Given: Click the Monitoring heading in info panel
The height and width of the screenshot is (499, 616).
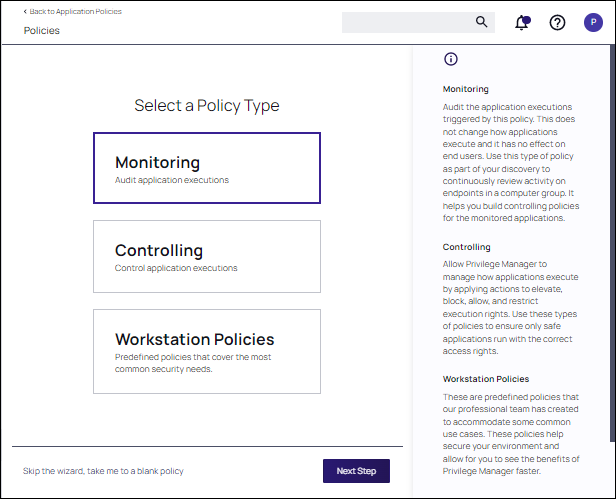Looking at the screenshot, I should point(466,89).
